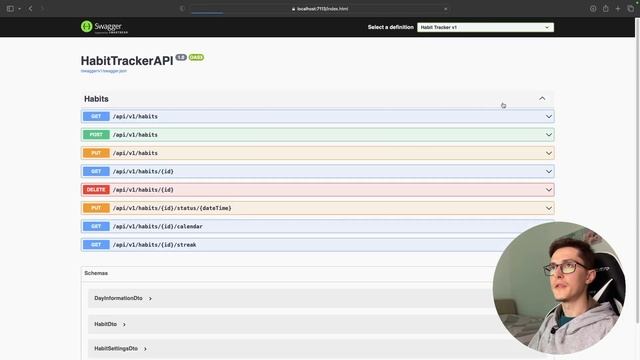Click the browser address bar

(x=320, y=9)
